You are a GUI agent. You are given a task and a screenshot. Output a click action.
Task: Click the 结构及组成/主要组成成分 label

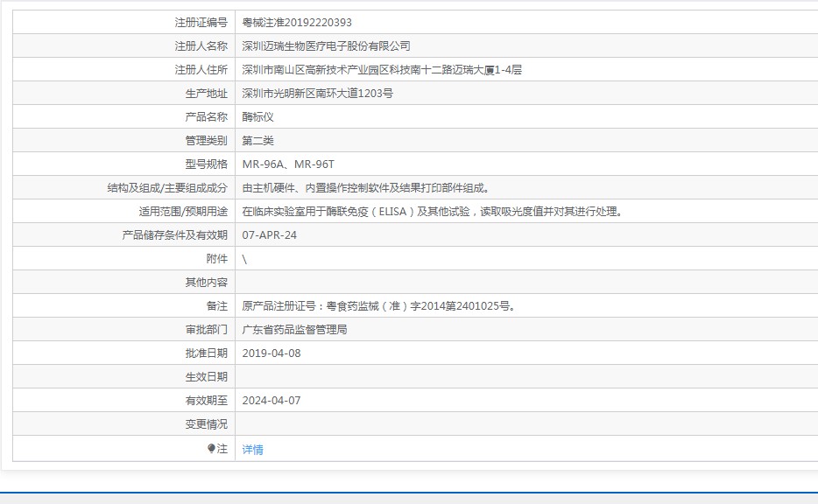(167, 187)
